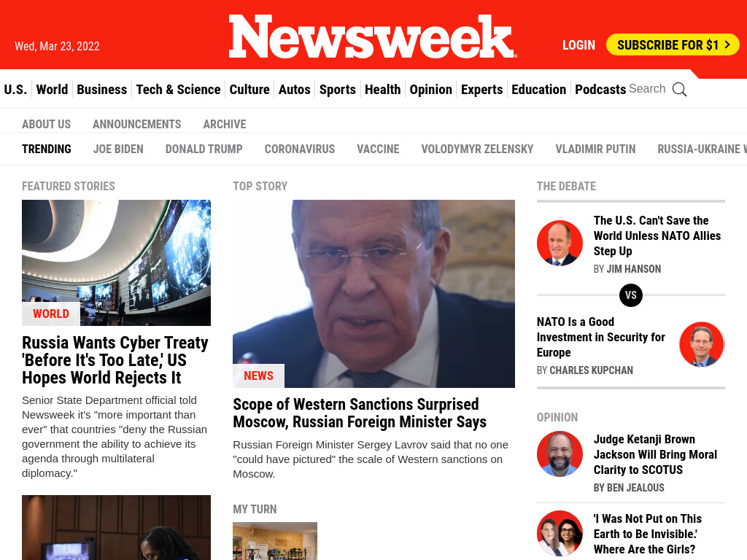Open the Tech & Science section
747x560 pixels.
pos(178,90)
